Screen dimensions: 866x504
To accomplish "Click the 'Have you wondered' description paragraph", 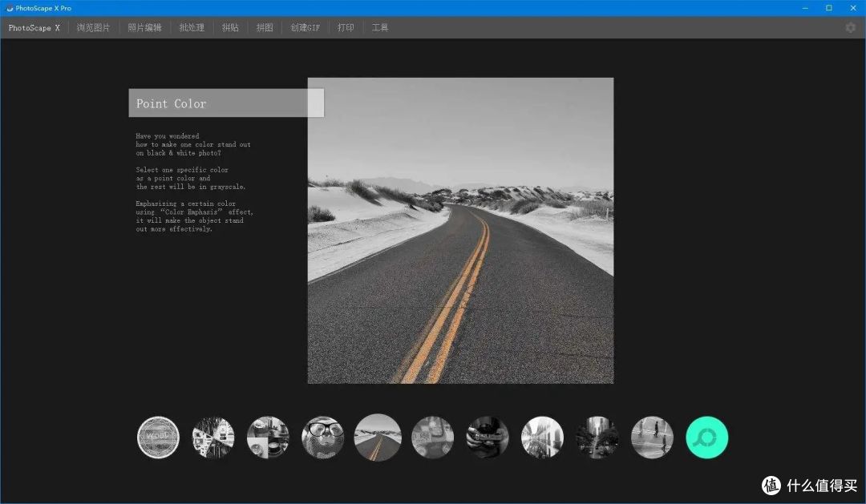I will coord(193,145).
